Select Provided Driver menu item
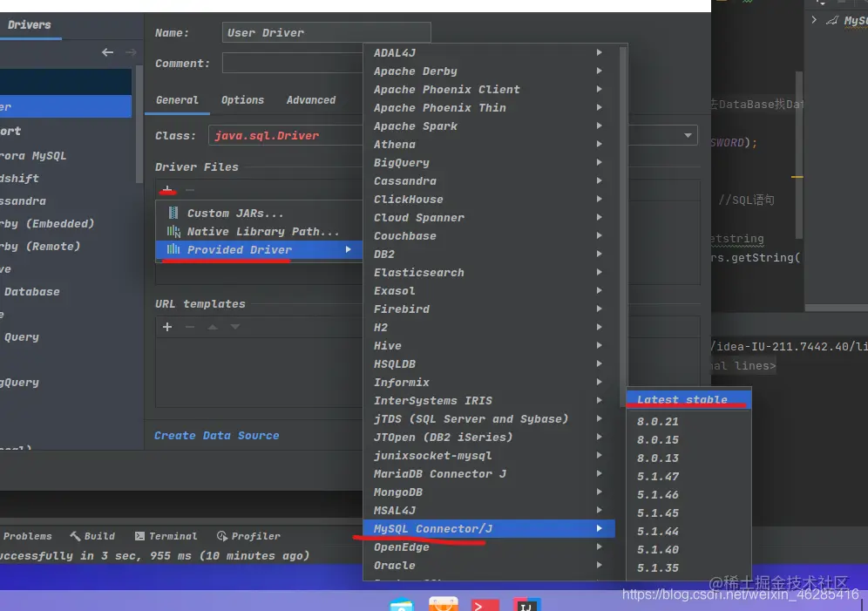This screenshot has width=868, height=611. point(259,249)
